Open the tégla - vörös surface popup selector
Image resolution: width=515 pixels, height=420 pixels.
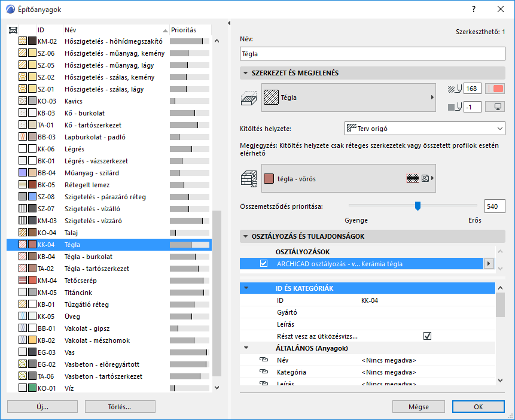click(349, 178)
